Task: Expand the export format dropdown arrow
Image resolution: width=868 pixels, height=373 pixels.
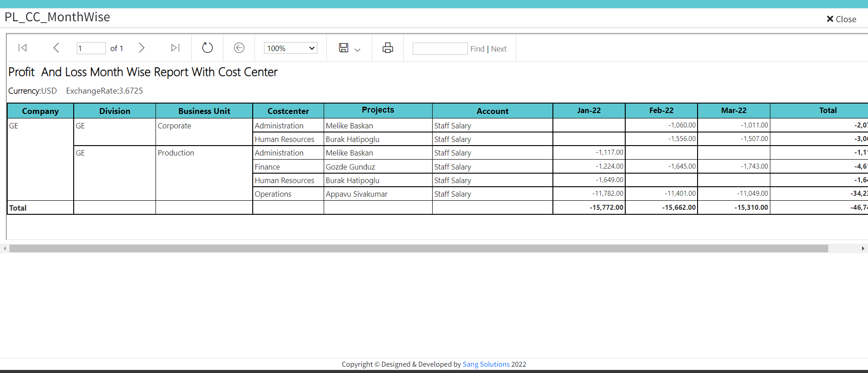Action: (x=358, y=50)
